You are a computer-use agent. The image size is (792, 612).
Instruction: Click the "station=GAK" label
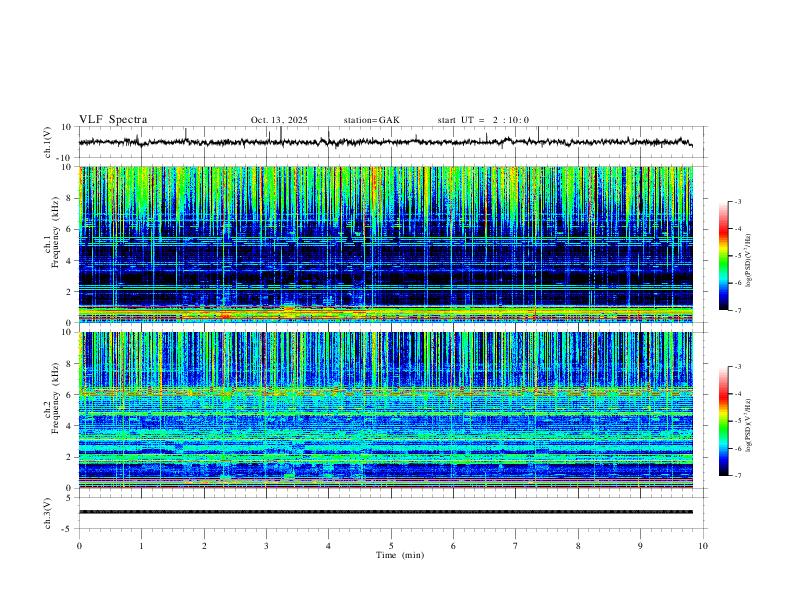coord(372,120)
